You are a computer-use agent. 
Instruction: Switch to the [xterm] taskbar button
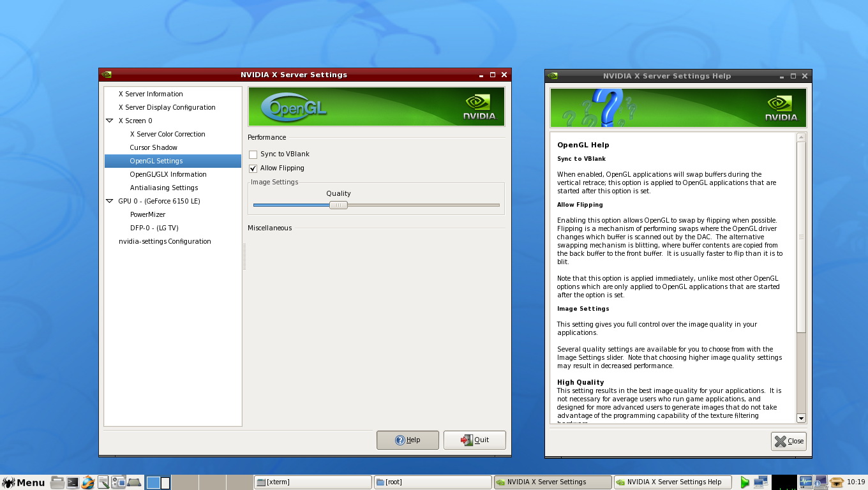312,482
